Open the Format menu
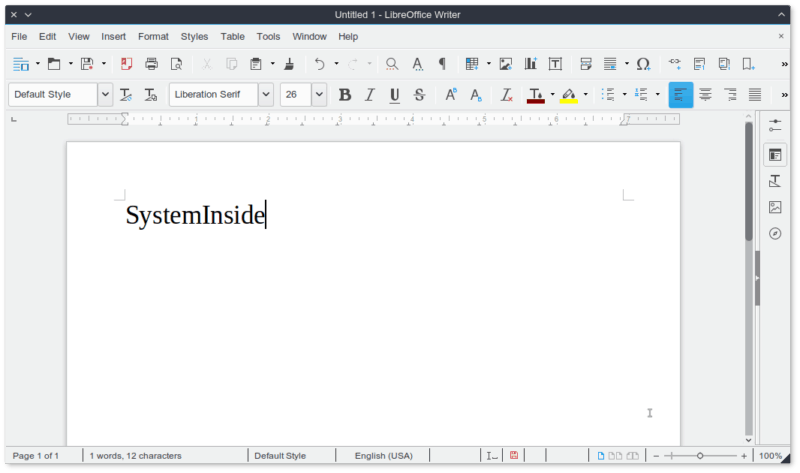 [x=153, y=37]
